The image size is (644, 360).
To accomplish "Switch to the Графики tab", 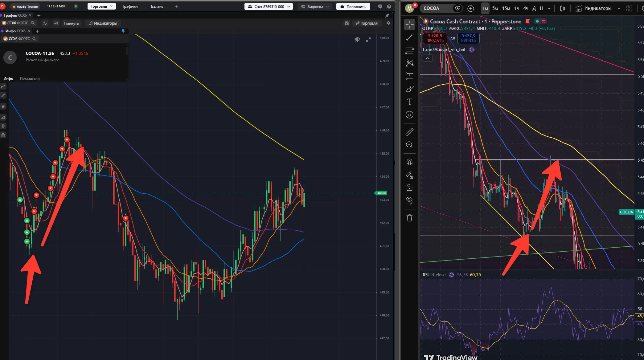I will (x=130, y=6).
